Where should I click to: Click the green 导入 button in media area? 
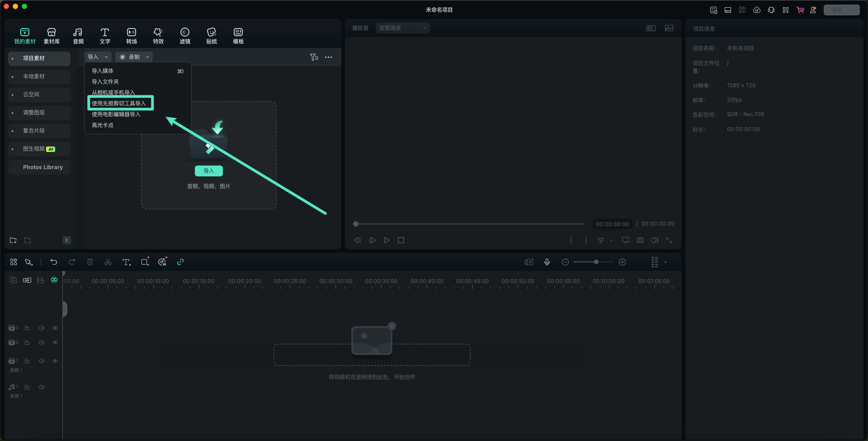coord(208,171)
